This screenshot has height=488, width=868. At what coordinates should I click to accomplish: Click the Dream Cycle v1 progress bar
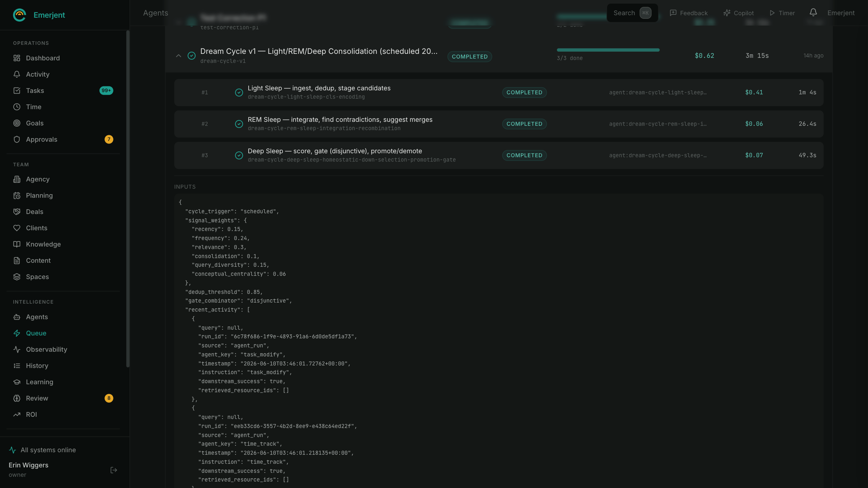pos(608,50)
